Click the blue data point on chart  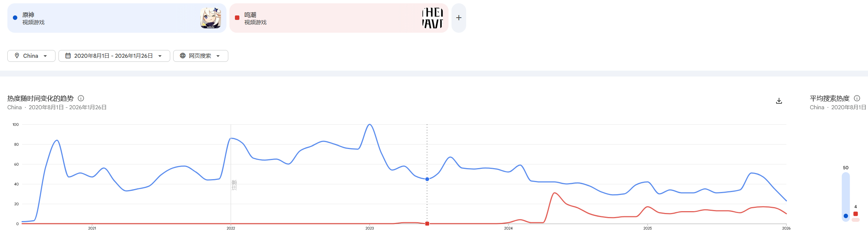[427, 179]
